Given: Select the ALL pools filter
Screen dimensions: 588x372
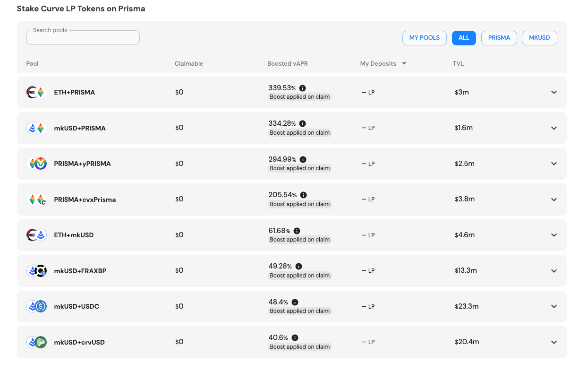Looking at the screenshot, I should (463, 38).
